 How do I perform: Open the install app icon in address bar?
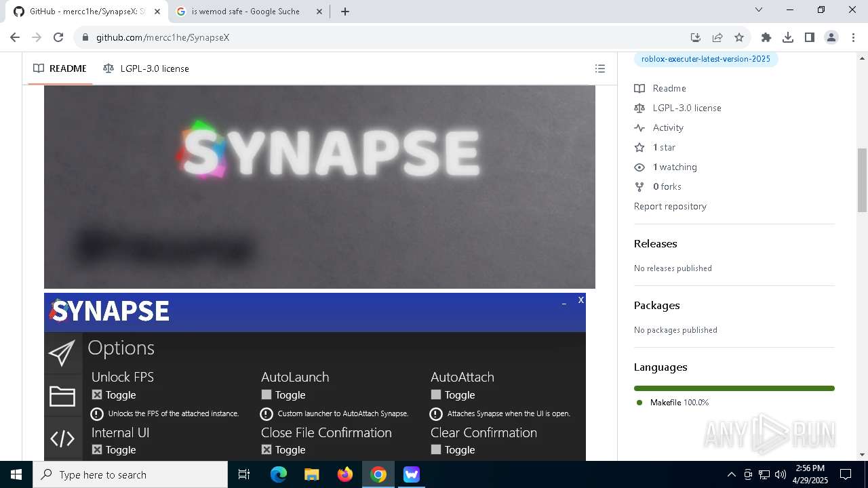pyautogui.click(x=695, y=37)
